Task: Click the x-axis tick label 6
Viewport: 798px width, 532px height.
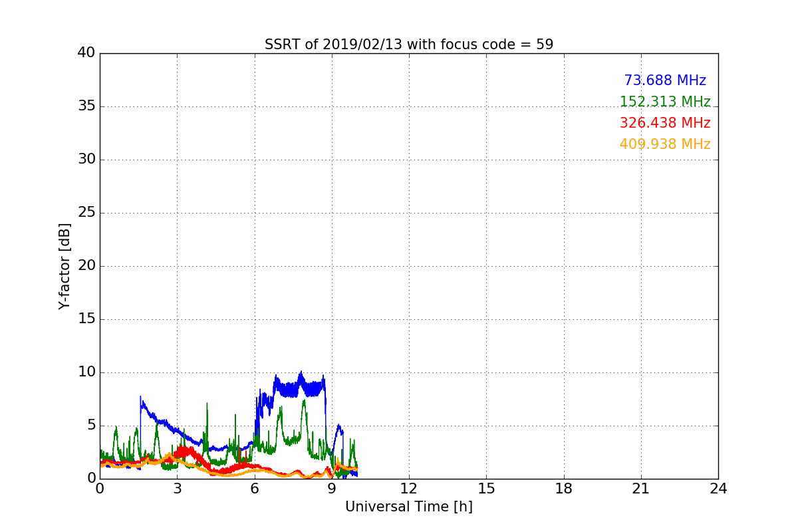Action: point(255,489)
